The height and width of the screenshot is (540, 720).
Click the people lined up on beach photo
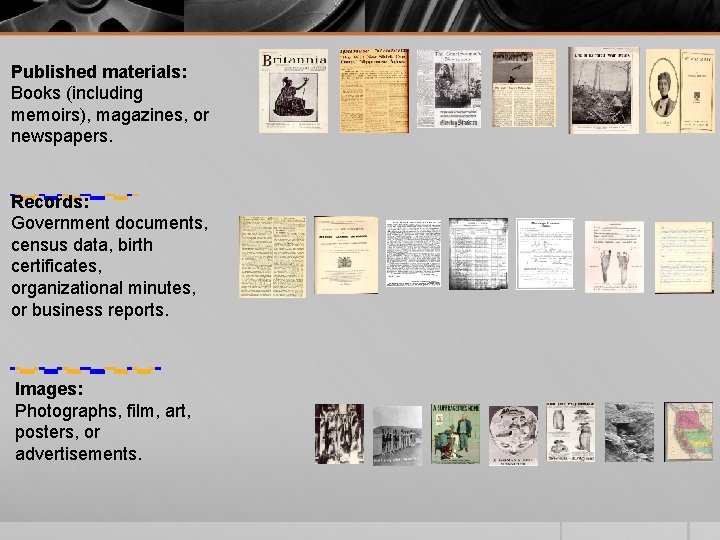coord(397,436)
